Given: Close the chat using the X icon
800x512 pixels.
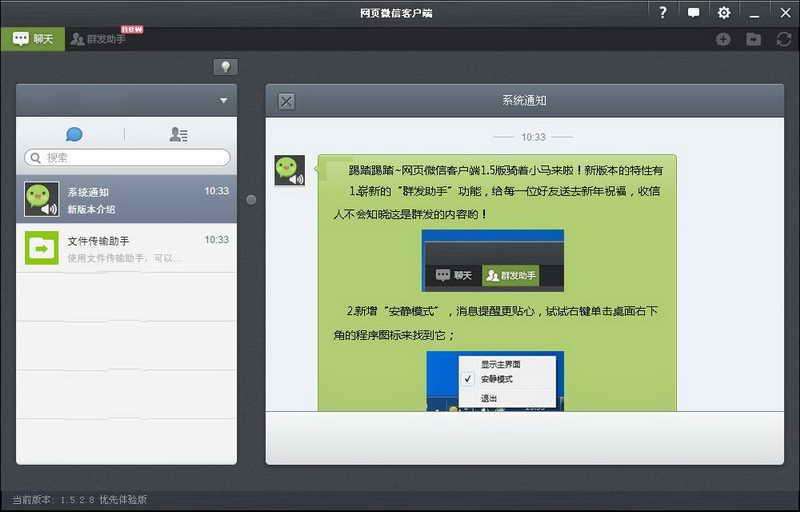Looking at the screenshot, I should (x=286, y=101).
